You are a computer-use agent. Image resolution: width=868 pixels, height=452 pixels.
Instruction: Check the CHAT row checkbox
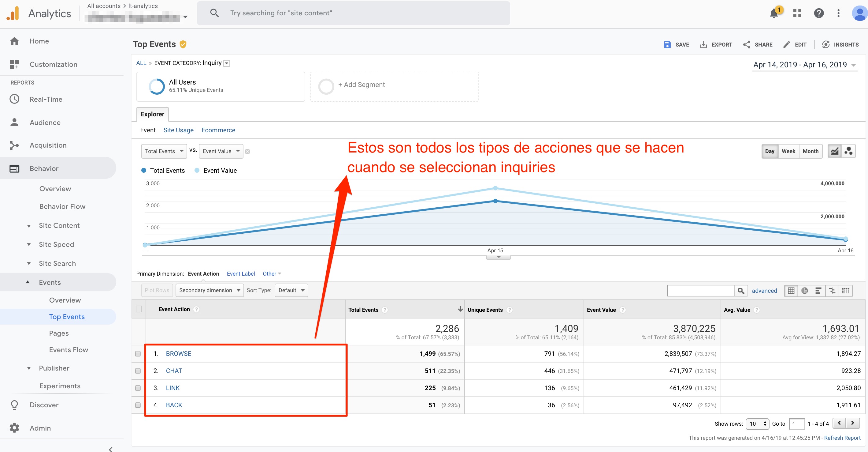(138, 371)
